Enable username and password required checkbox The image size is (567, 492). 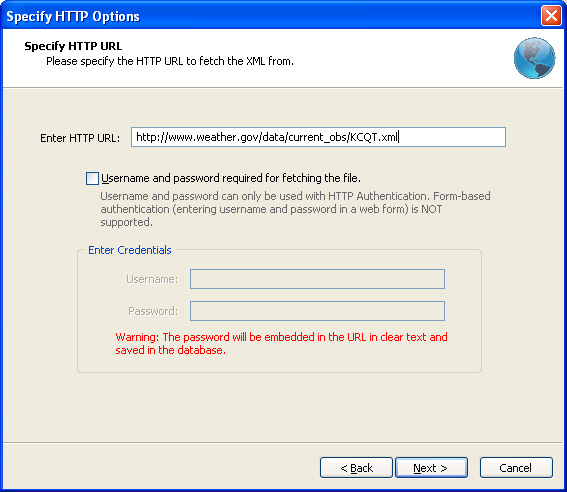click(92, 178)
